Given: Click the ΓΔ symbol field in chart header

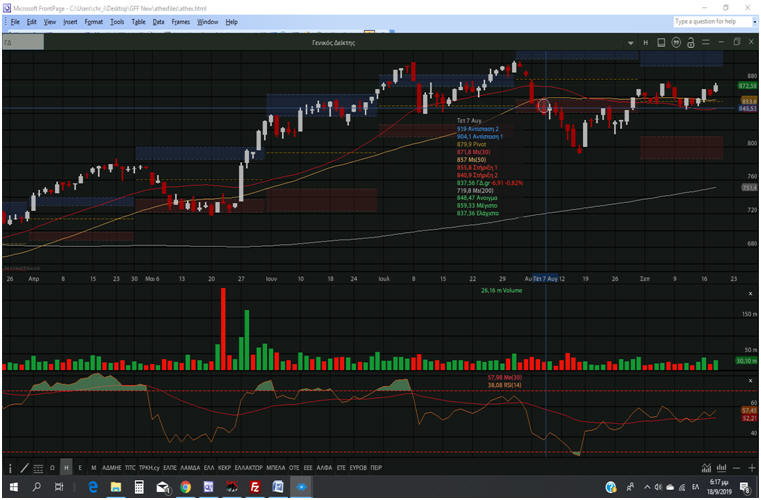Looking at the screenshot, I should [23, 42].
